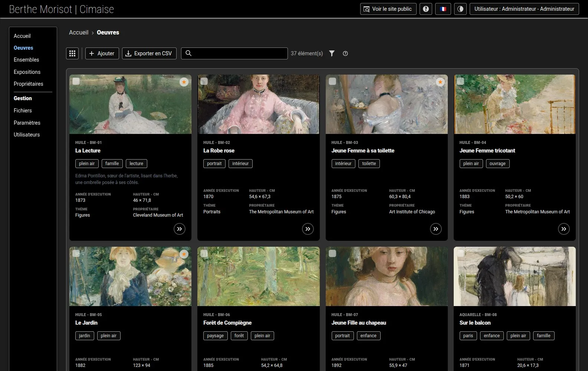Image resolution: width=588 pixels, height=371 pixels.
Task: Click the Accueil breadcrumb link
Action: 79,33
